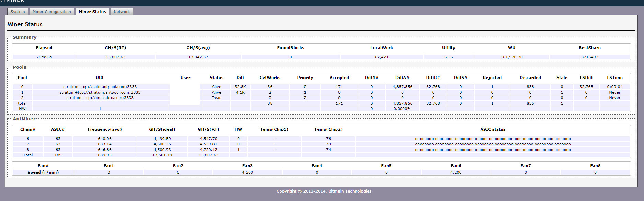This screenshot has height=201, width=644.
Task: Open the System tab
Action: [18, 12]
